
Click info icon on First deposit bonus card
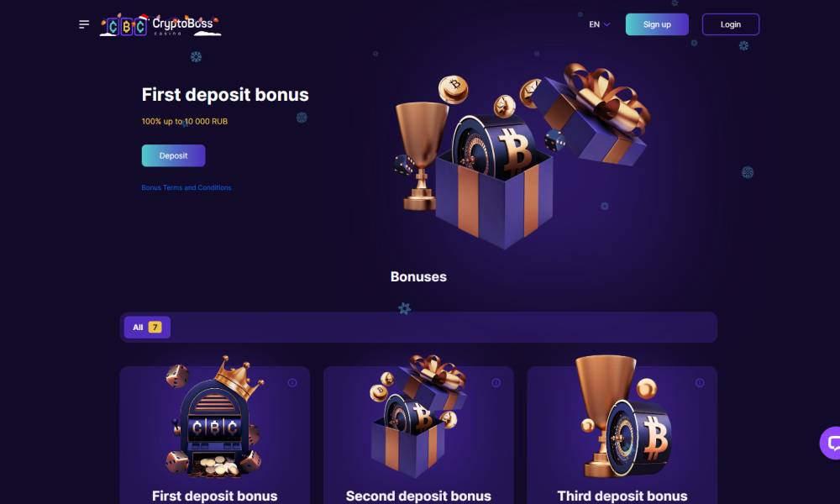(x=292, y=382)
